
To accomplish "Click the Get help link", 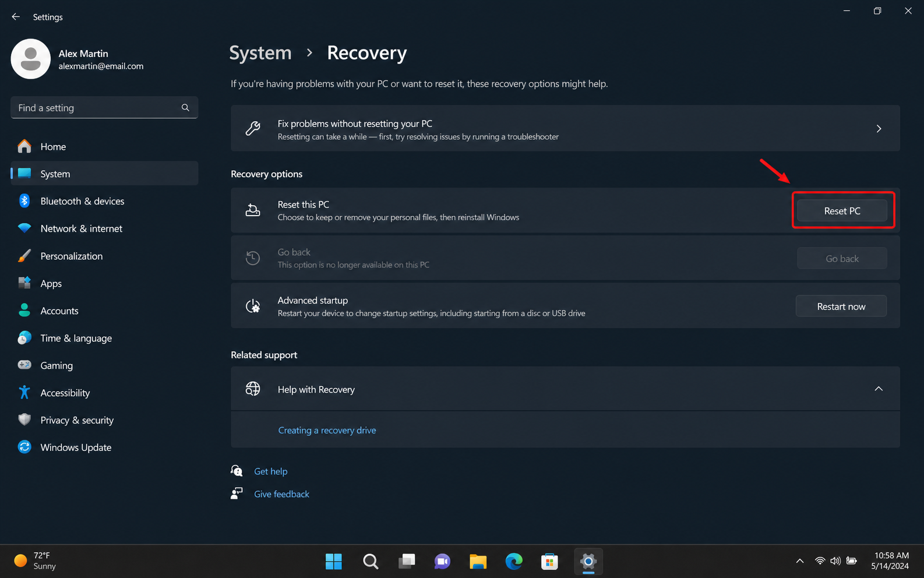I will point(271,471).
